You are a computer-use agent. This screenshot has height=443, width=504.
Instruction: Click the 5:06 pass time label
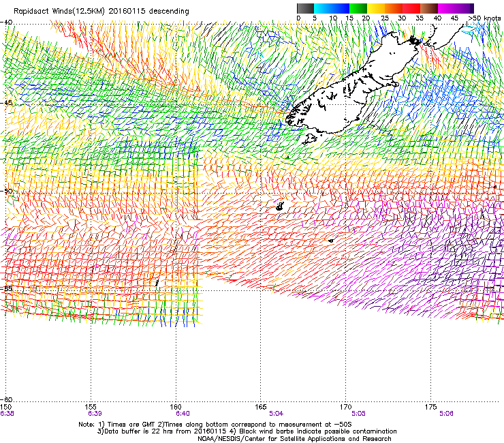click(x=447, y=414)
